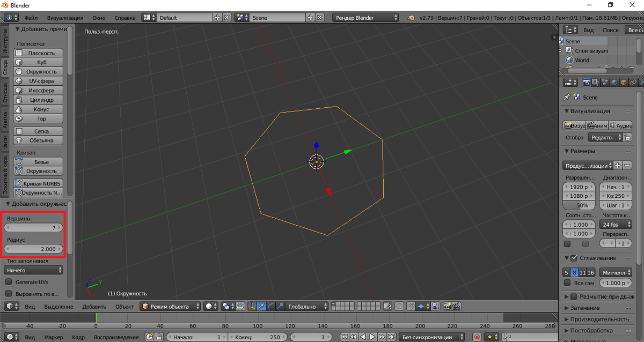Open the fill type (Ничего) dropdown
Viewport: 644px width, 342px height.
tap(33, 270)
